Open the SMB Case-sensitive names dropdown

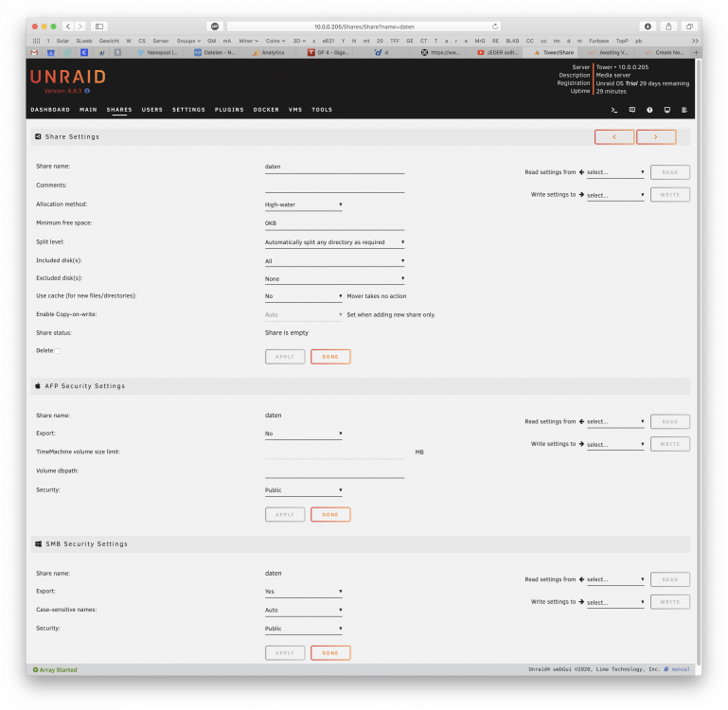(x=304, y=611)
